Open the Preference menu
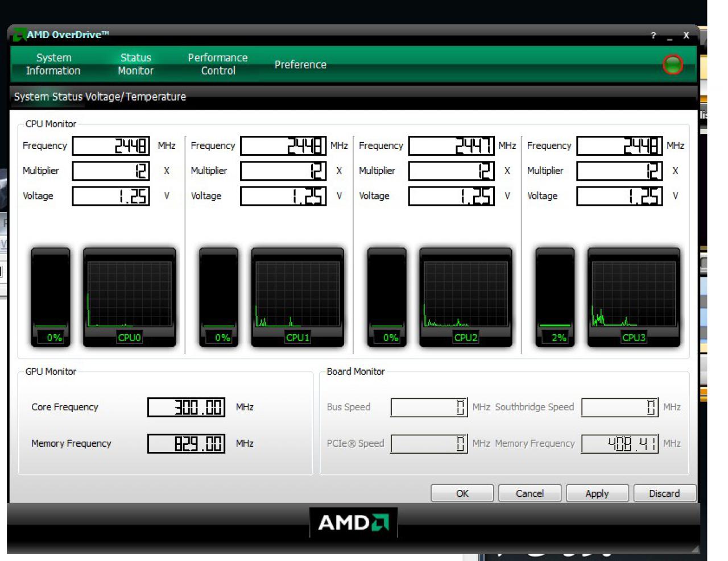Image resolution: width=728 pixels, height=561 pixels. pos(300,65)
